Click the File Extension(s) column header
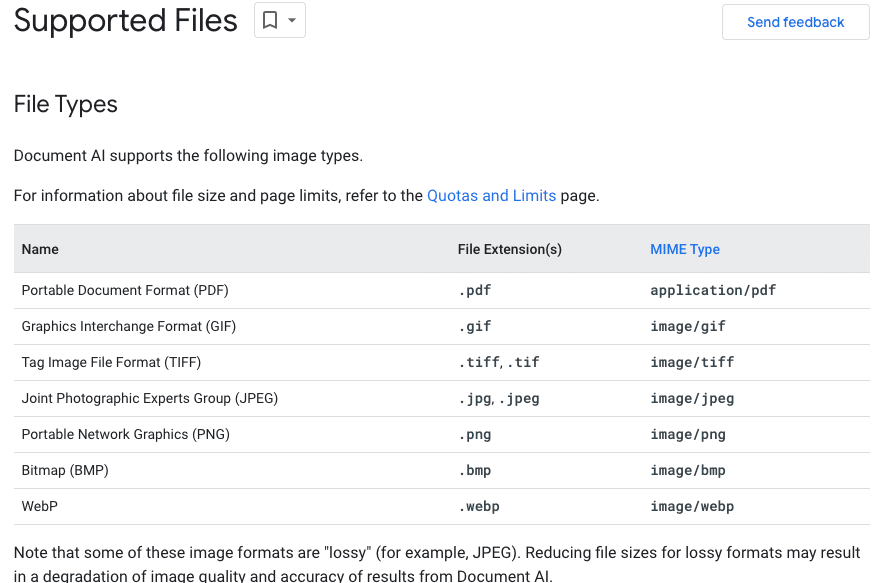Screen dimensions: 880x583 [x=510, y=249]
